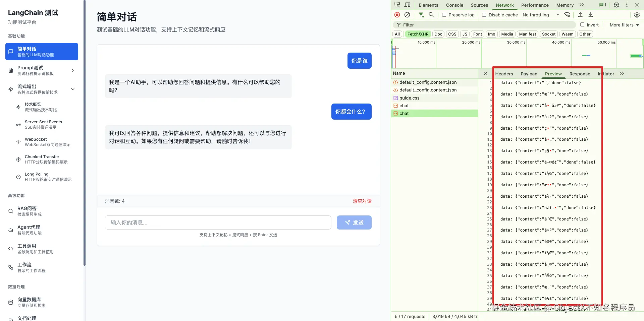The image size is (644, 321).
Task: Focus the message input field
Action: (218, 222)
